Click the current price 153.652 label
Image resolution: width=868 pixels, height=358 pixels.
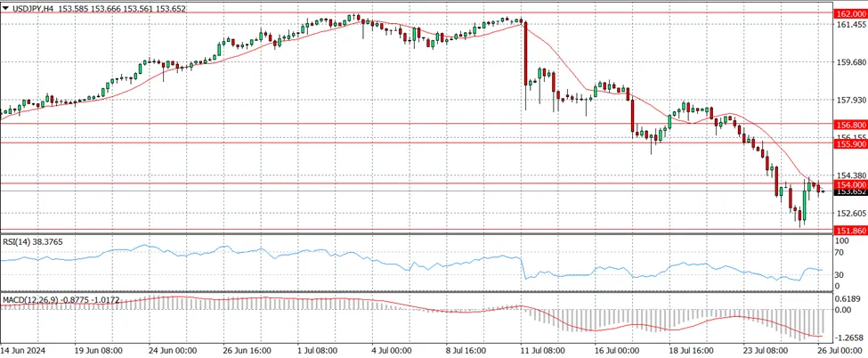(849, 191)
